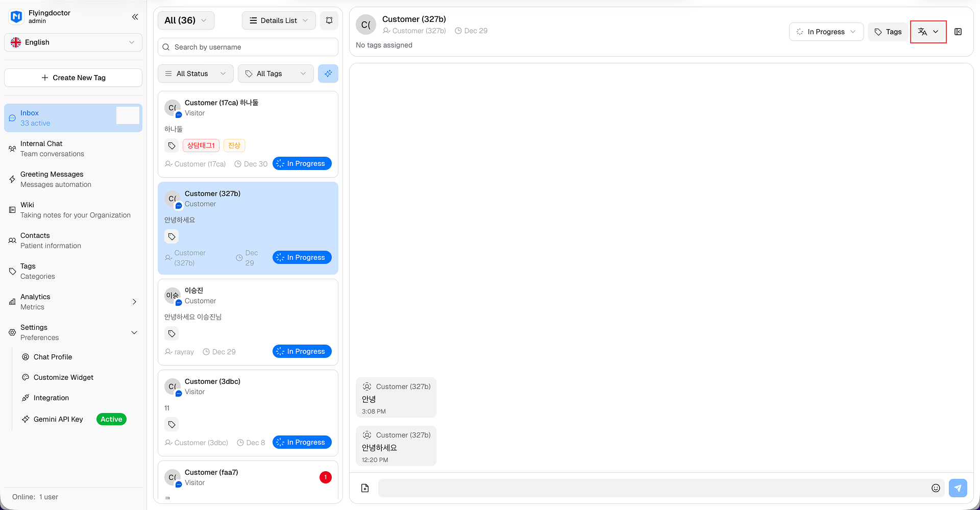Click the tag icon on Customer (327b) card

[x=171, y=236]
